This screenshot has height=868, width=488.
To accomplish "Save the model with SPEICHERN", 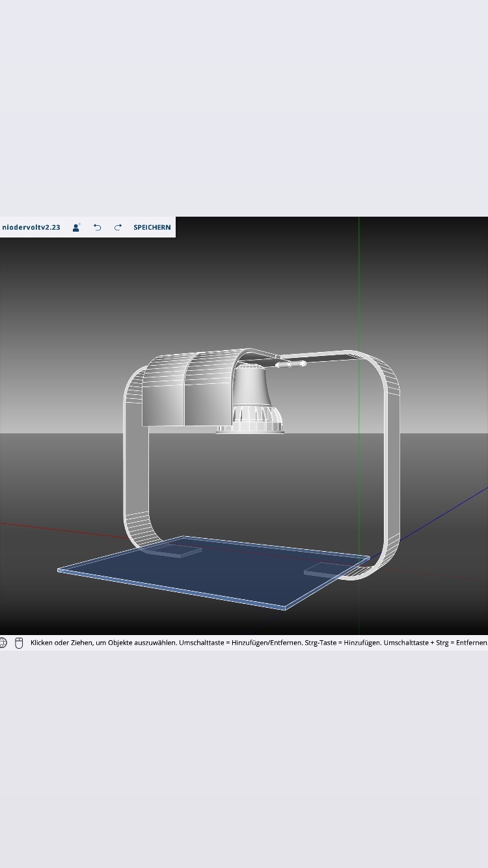I will pos(152,227).
